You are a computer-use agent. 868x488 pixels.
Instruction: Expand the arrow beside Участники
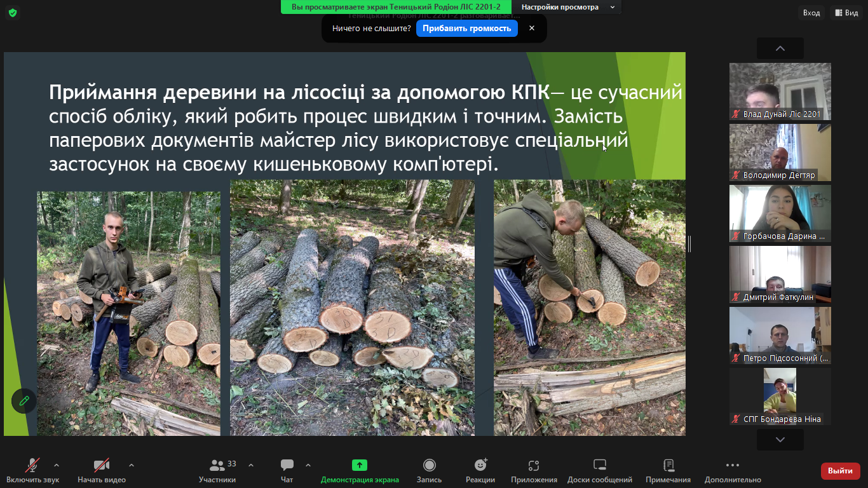pos(250,464)
